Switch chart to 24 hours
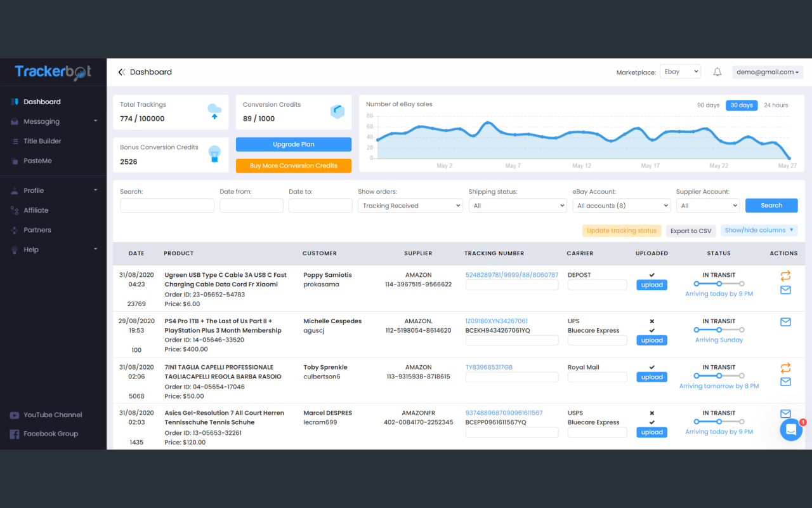The width and height of the screenshot is (812, 508). (x=776, y=105)
